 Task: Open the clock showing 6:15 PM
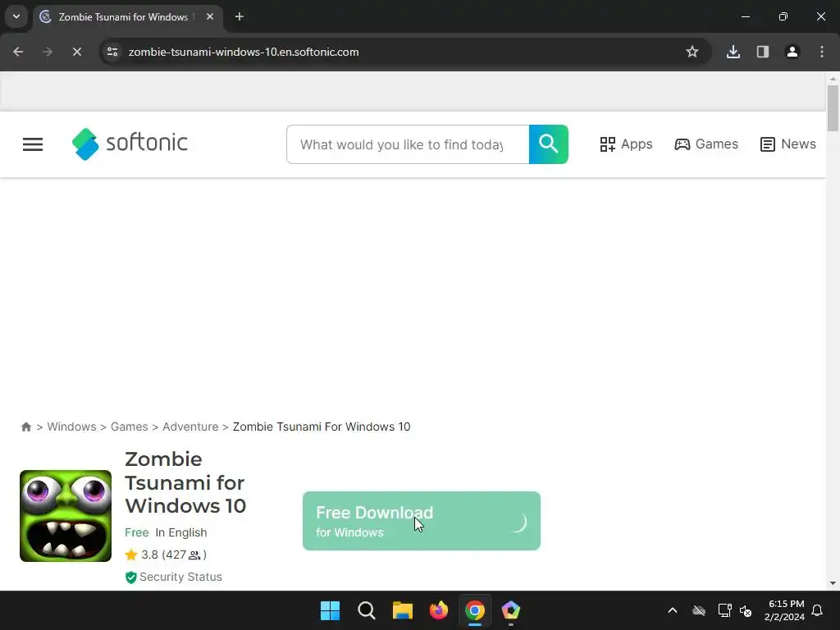click(785, 610)
